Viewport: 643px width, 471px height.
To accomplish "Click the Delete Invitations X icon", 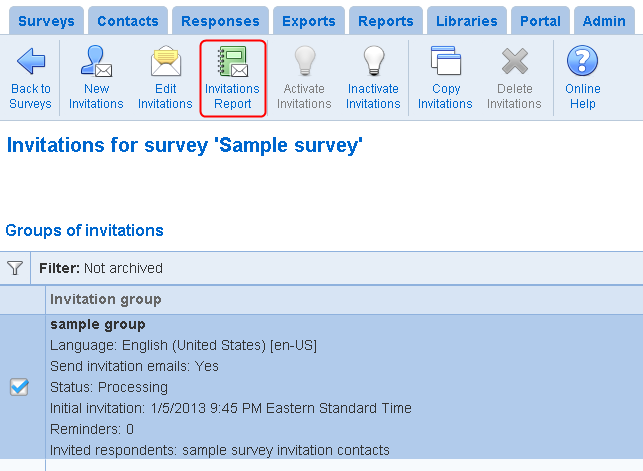I will [515, 61].
